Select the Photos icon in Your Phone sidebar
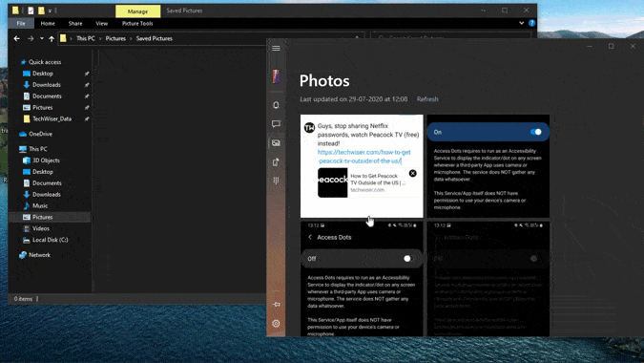This screenshot has width=644, height=363. click(276, 142)
